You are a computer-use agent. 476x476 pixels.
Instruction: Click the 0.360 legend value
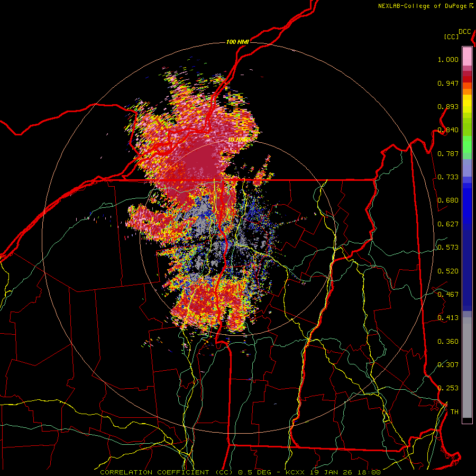pos(448,342)
